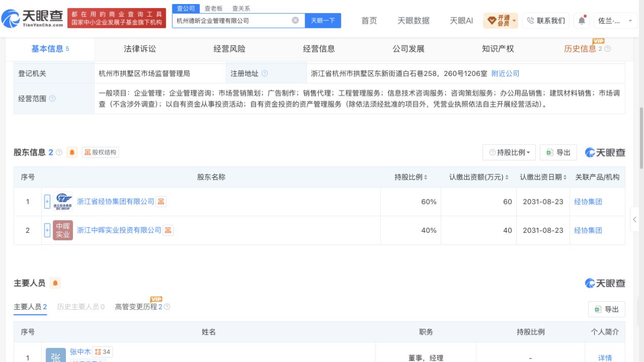
Task: Open 浙江省经协集团 company logo
Action: tap(63, 201)
